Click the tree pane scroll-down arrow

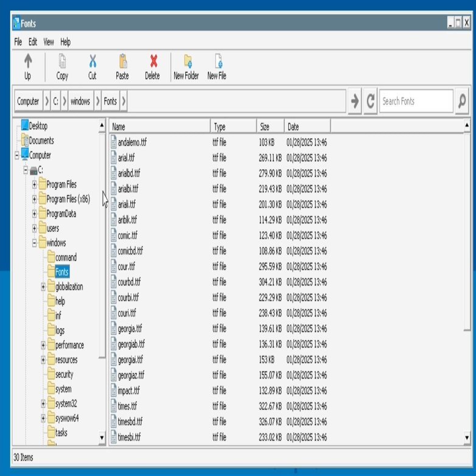coord(102,438)
